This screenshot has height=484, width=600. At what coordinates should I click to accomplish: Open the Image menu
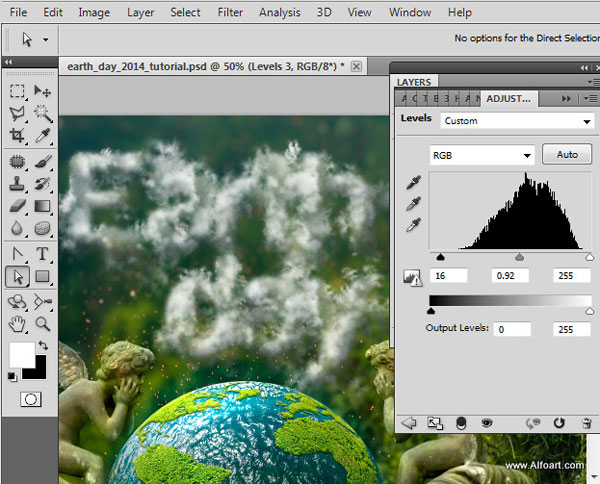[x=94, y=12]
